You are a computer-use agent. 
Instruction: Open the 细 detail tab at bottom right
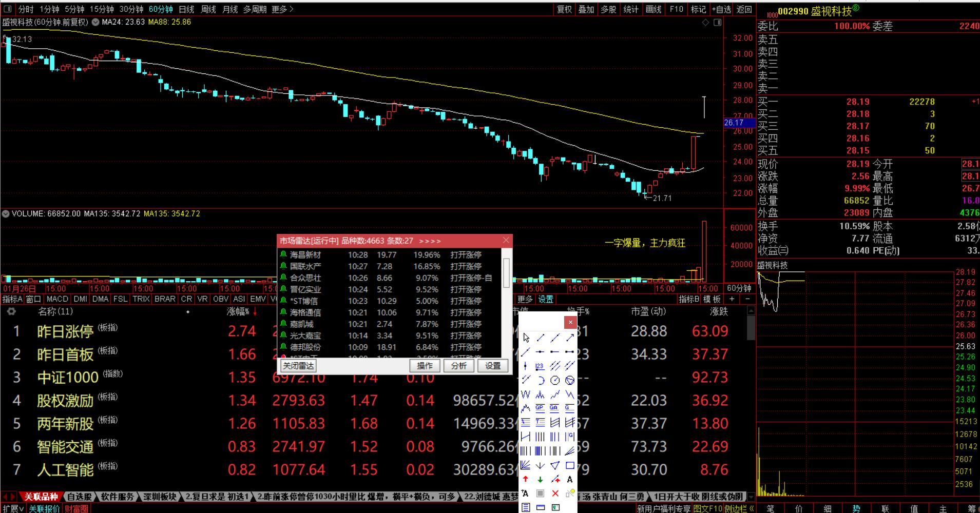[828, 508]
